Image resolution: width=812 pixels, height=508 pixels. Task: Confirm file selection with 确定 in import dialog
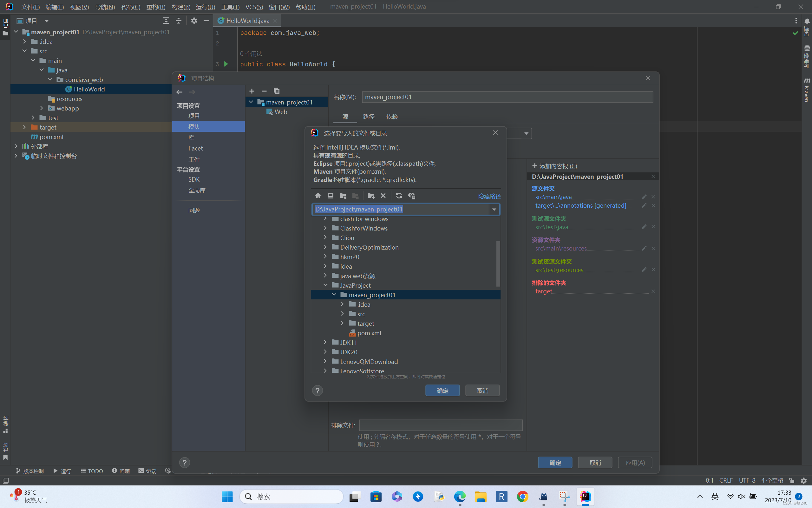(x=442, y=391)
